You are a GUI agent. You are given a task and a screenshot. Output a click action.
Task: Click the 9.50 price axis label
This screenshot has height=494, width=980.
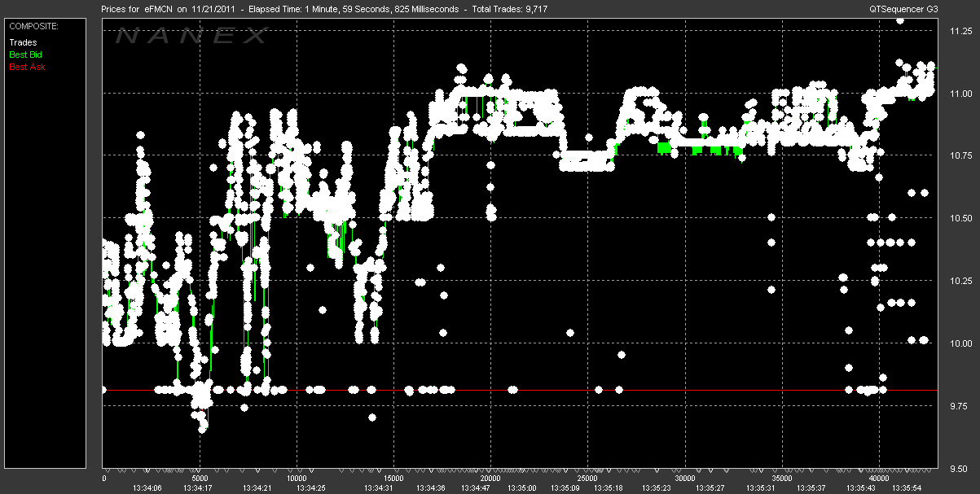(960, 469)
